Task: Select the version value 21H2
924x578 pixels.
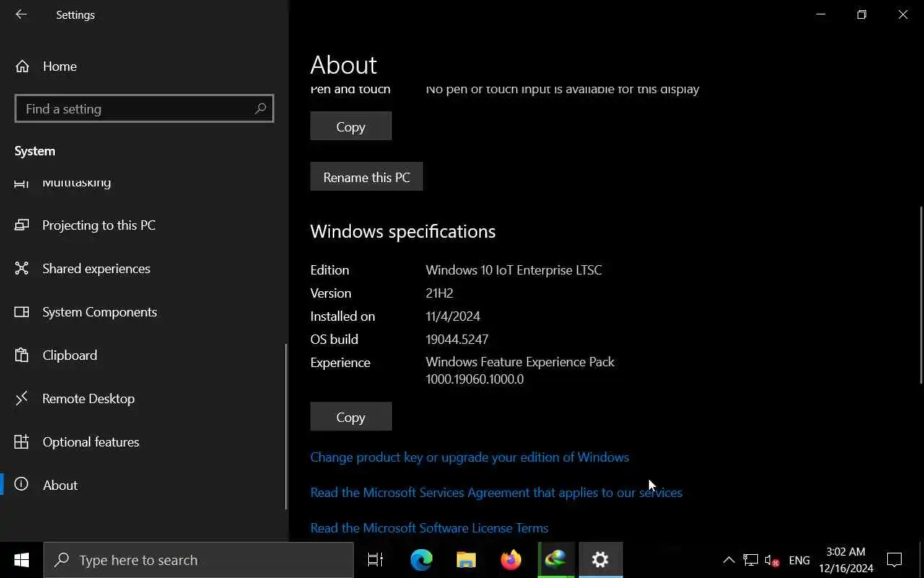Action: pyautogui.click(x=440, y=293)
